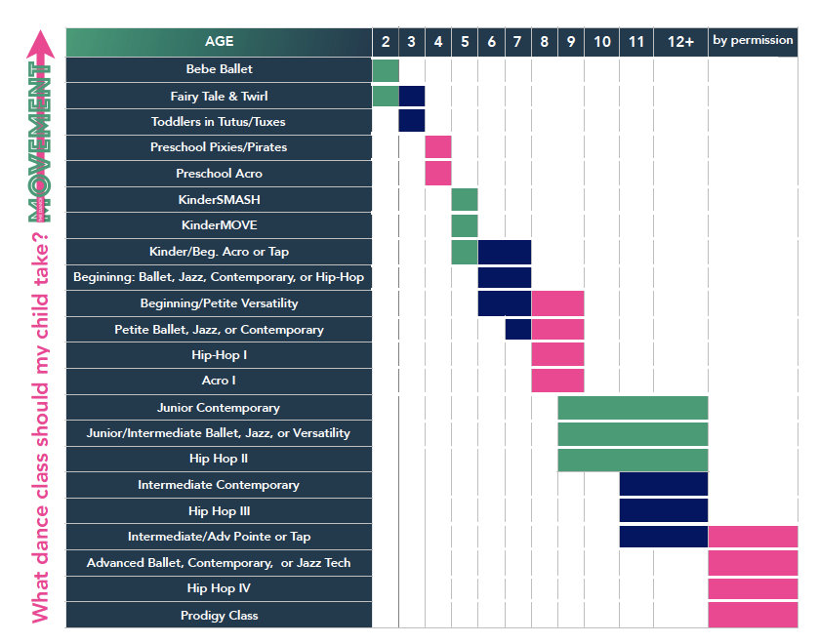This screenshot has height=644, width=819.
Task: Select Kinder/Beg. Acro or Tap label
Action: [219, 251]
